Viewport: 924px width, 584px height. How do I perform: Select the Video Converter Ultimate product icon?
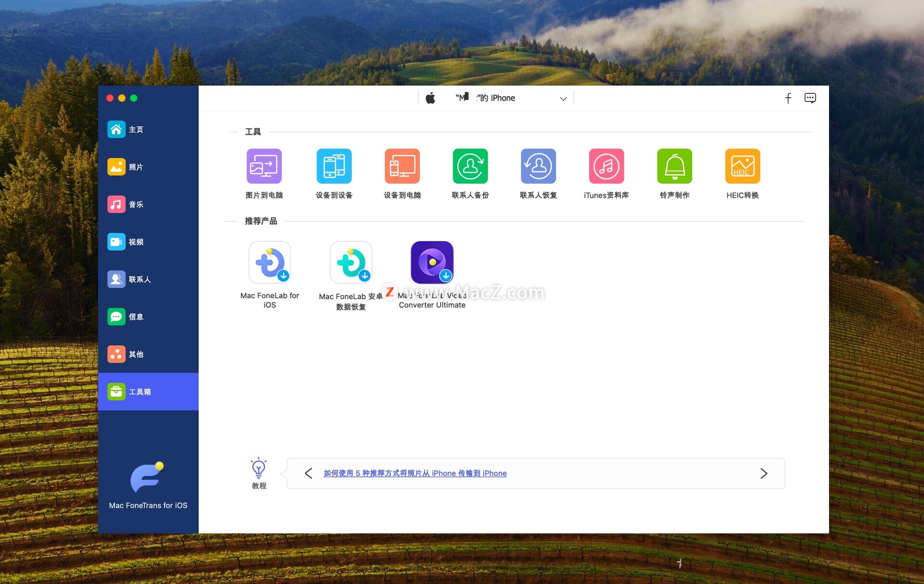pos(432,263)
